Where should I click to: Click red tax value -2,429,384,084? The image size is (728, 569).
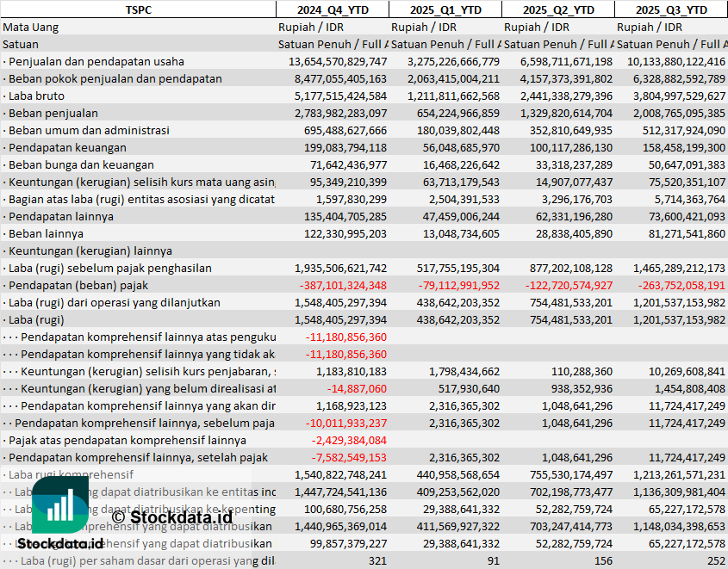coord(349,440)
